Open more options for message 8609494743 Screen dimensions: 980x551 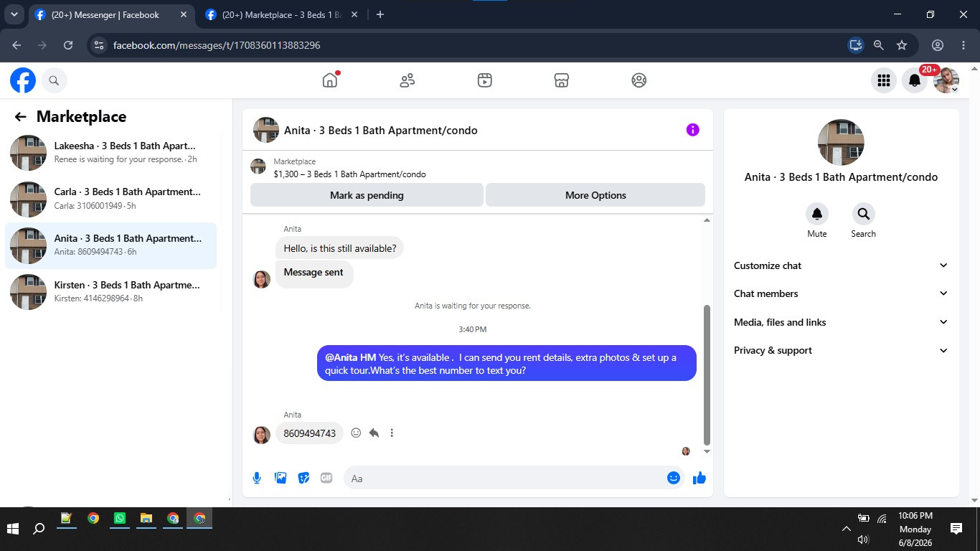tap(392, 433)
